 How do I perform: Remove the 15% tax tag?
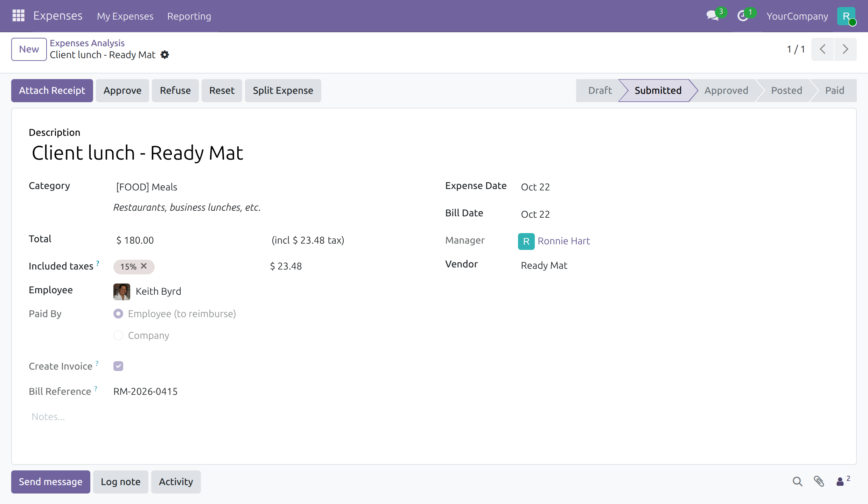point(144,266)
